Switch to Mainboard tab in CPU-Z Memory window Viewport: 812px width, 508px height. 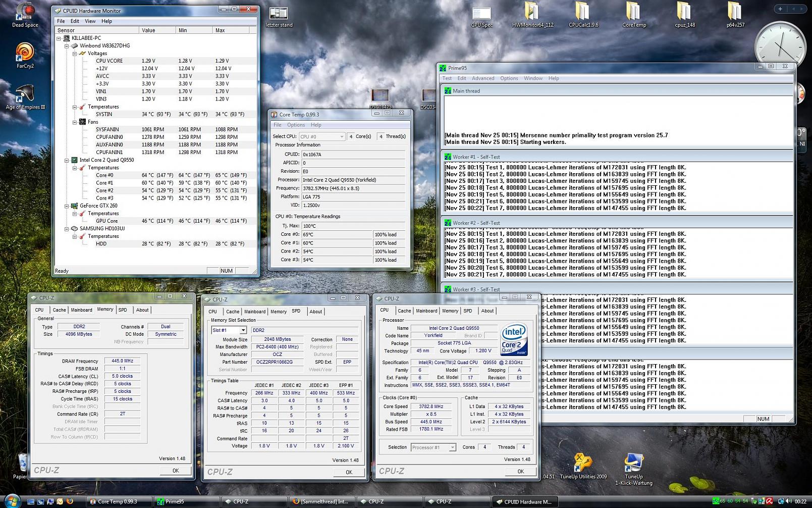click(81, 310)
